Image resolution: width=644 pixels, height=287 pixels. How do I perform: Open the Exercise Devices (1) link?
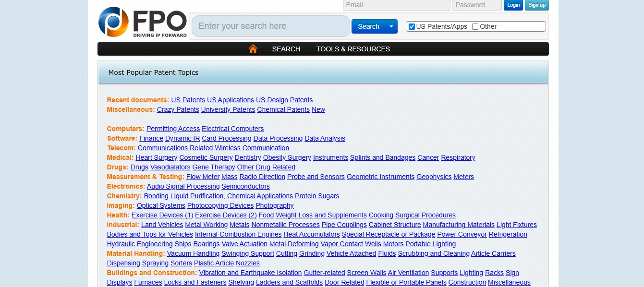[162, 215]
